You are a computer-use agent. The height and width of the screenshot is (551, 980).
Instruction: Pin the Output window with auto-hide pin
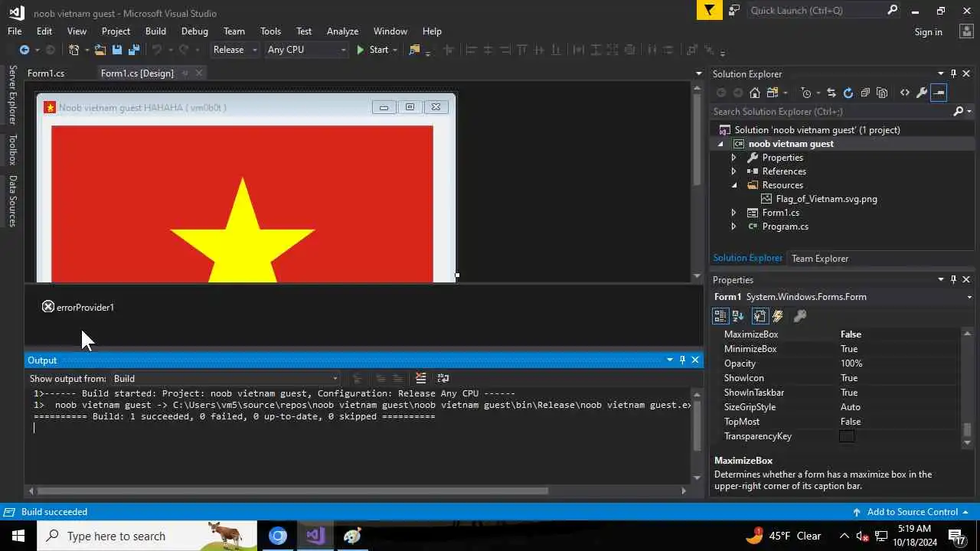[682, 360]
